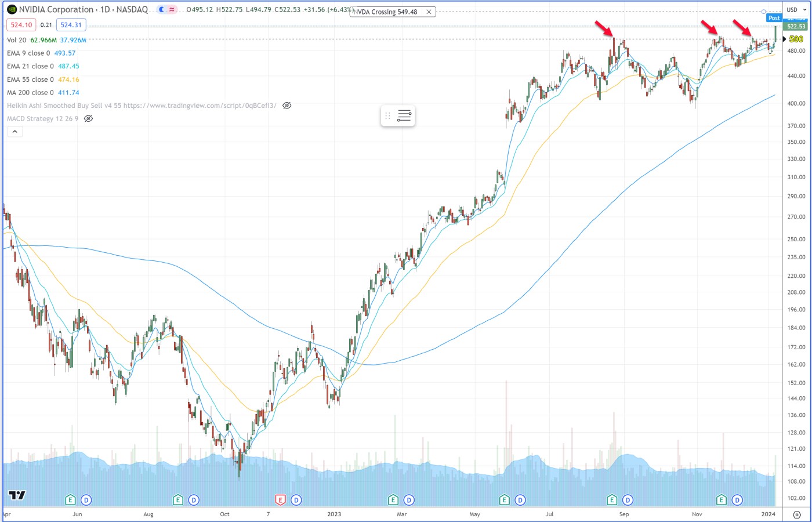Click the dividend D marker beside the red E
This screenshot has width=812, height=522.
click(x=296, y=499)
